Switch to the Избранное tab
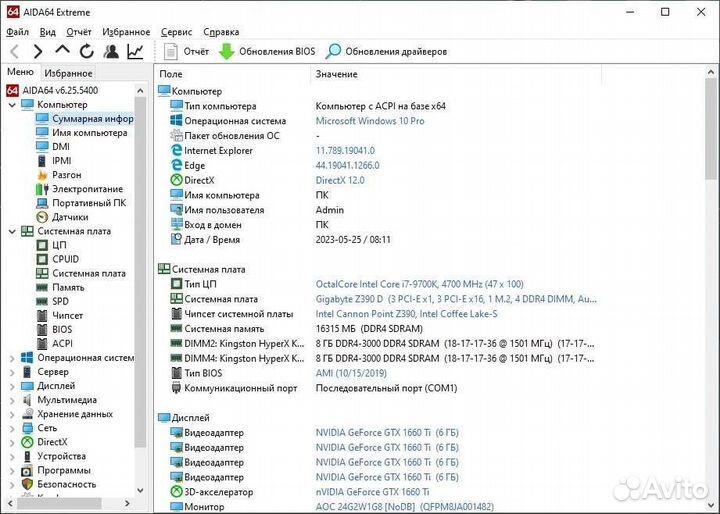 pyautogui.click(x=68, y=73)
